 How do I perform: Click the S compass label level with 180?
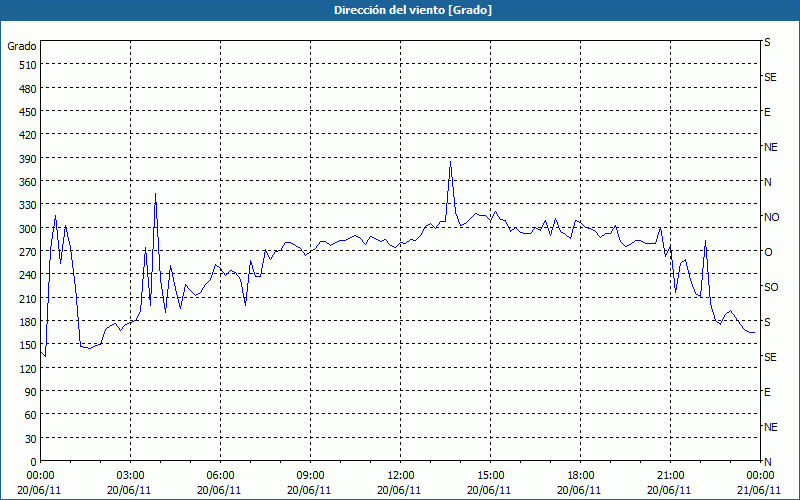coord(767,322)
